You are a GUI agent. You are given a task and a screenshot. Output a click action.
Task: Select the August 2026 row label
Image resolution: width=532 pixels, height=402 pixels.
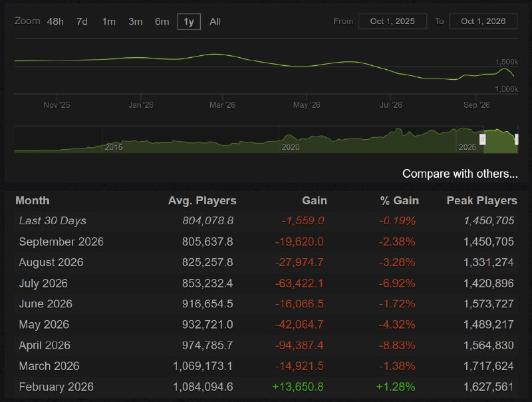(51, 262)
